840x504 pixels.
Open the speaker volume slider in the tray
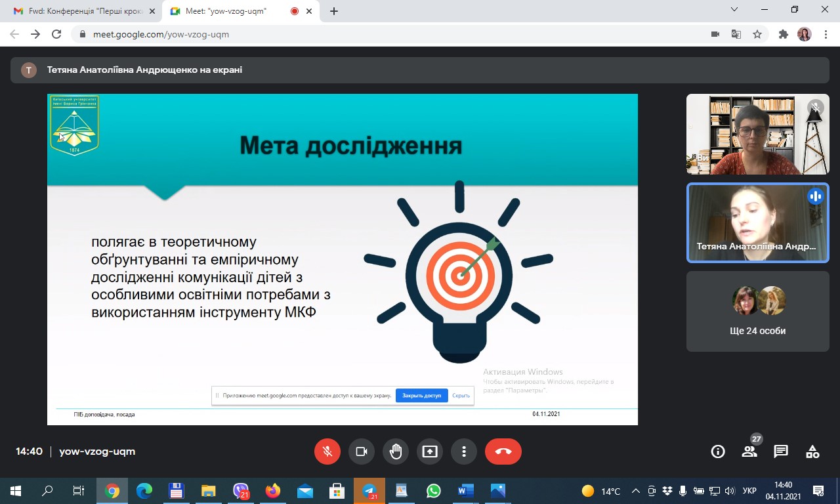pos(729,490)
